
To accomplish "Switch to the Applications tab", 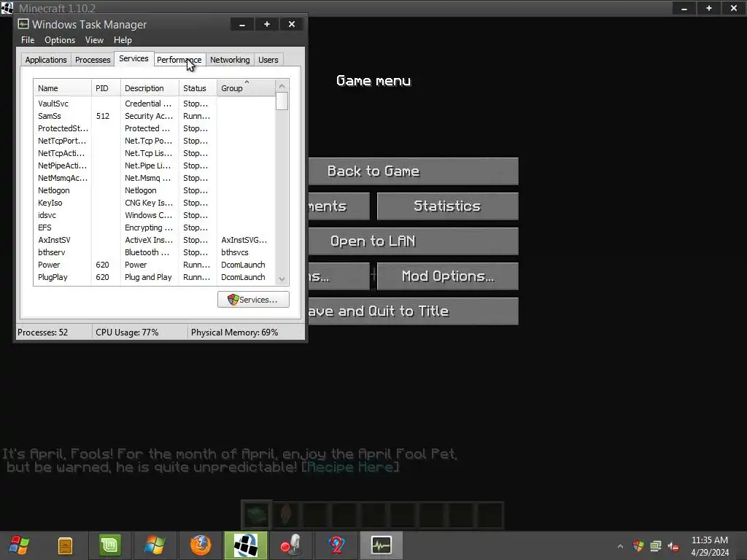I will point(46,60).
